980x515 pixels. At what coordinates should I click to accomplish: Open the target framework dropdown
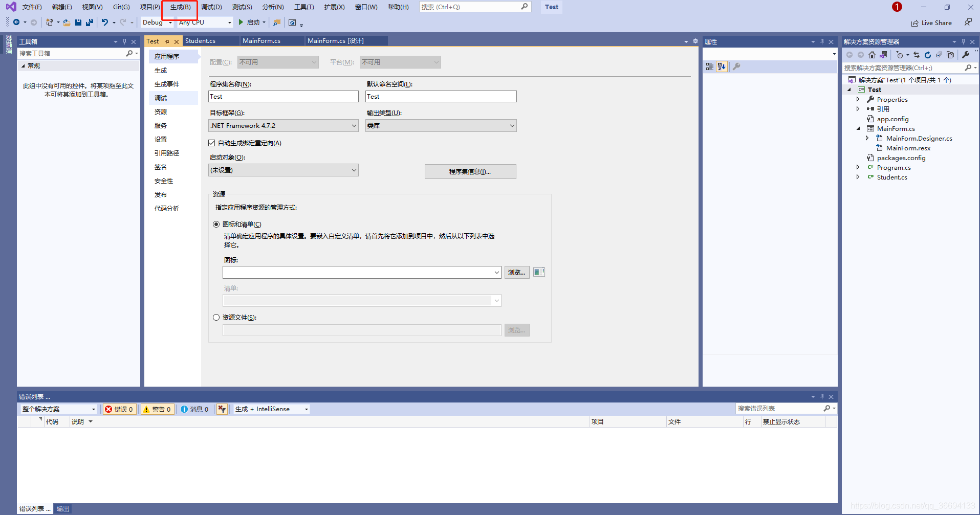(284, 126)
